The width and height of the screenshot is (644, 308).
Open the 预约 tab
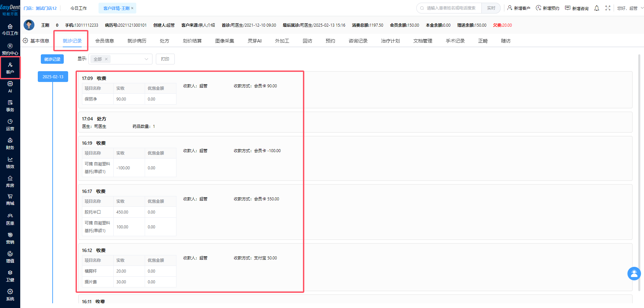click(x=330, y=41)
